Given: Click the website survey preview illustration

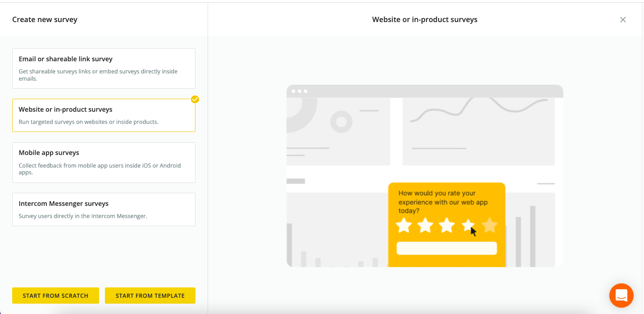Looking at the screenshot, I should click(x=425, y=176).
